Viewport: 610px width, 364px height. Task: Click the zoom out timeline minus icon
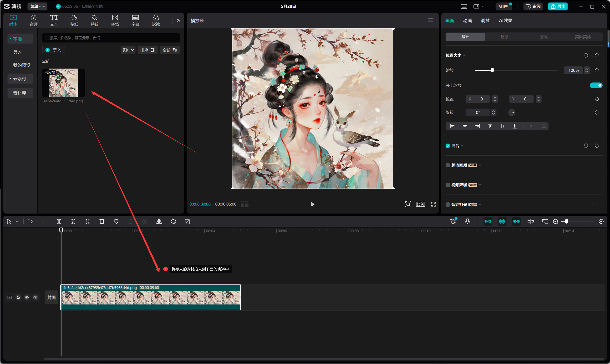[555, 221]
